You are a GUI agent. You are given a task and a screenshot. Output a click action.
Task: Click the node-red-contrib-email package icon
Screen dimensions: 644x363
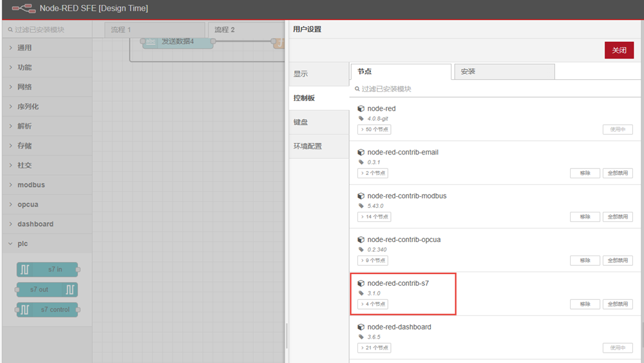pyautogui.click(x=361, y=153)
